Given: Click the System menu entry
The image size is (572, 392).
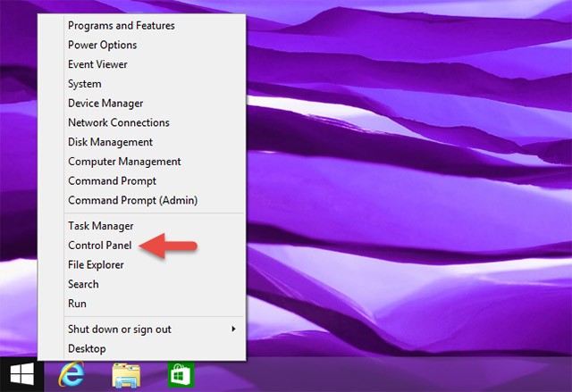Looking at the screenshot, I should click(x=85, y=84).
